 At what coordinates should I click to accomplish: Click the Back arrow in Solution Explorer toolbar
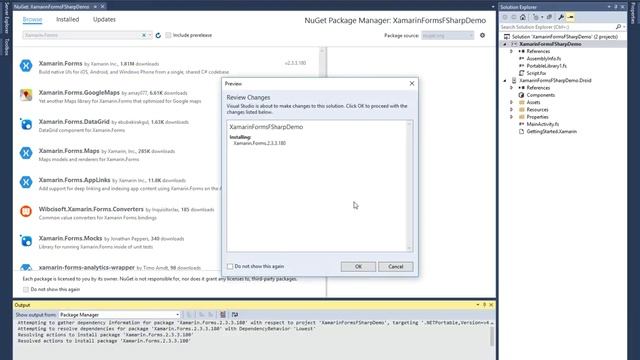[x=505, y=17]
